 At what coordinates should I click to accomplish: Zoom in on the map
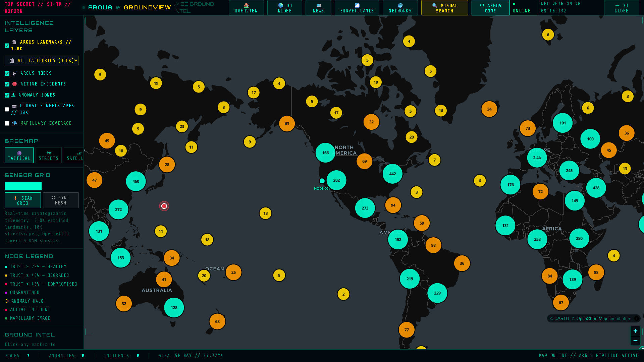[x=635, y=331]
